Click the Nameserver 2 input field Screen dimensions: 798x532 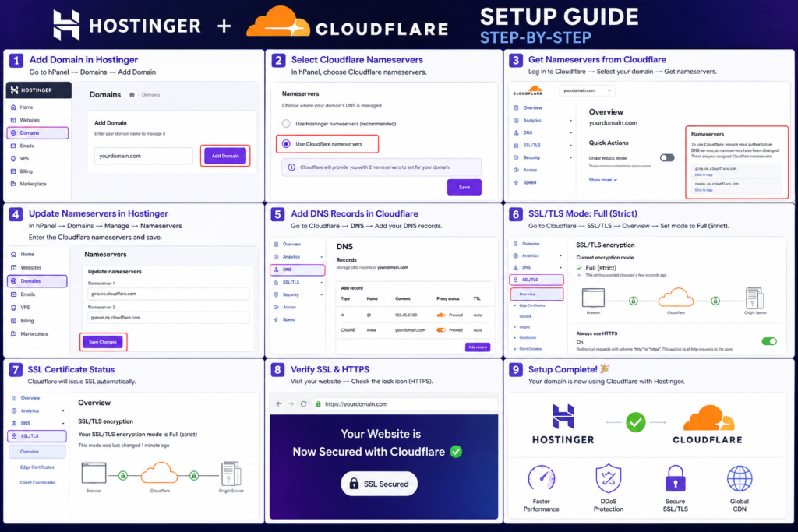[x=168, y=318]
